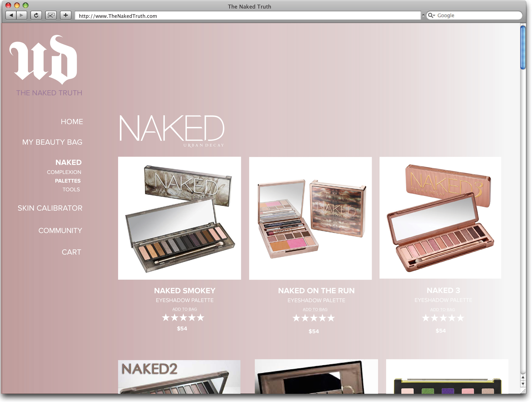Open the HOME menu item

click(72, 122)
